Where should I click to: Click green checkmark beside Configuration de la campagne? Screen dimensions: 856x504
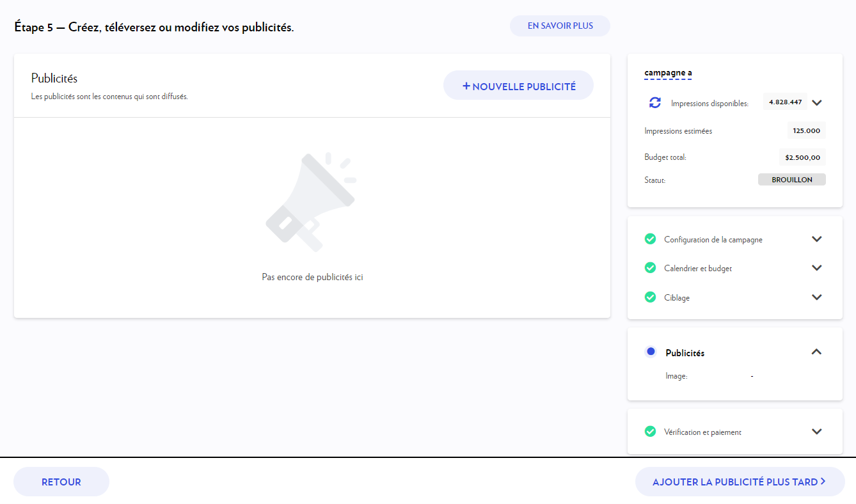click(x=650, y=239)
